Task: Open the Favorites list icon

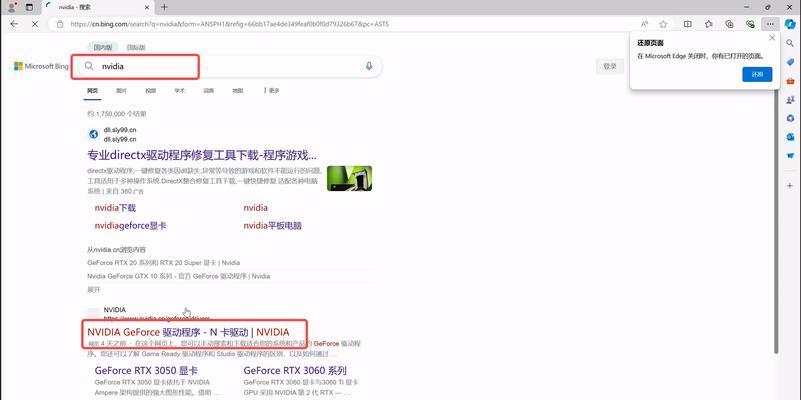Action: point(709,24)
